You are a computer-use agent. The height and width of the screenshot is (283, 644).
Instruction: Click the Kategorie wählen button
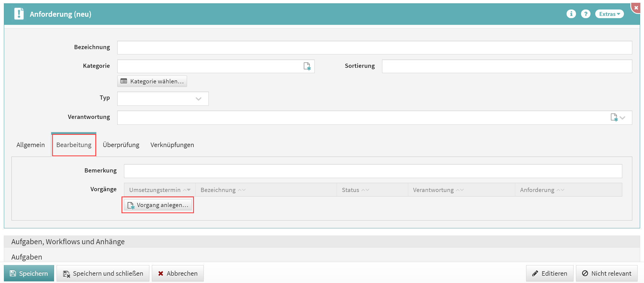click(152, 81)
